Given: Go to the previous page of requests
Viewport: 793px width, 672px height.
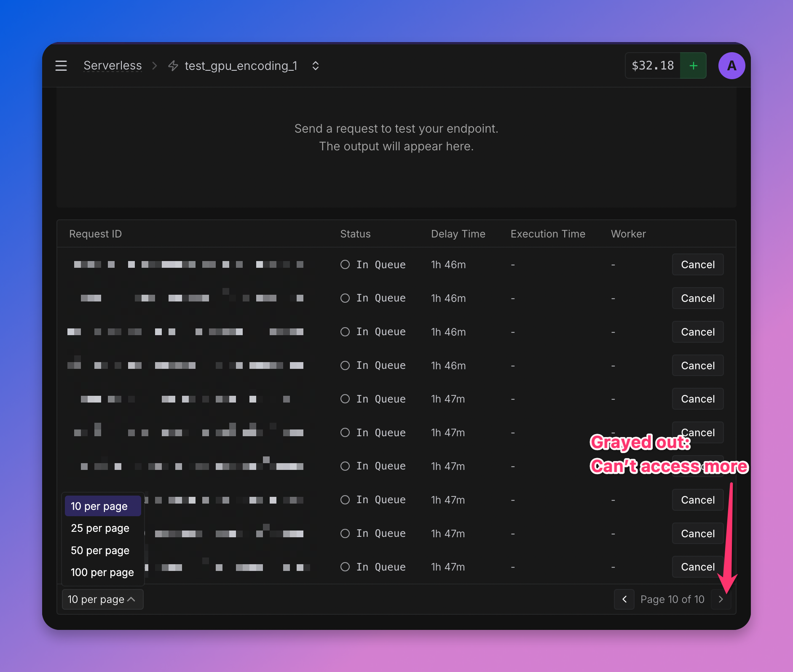Looking at the screenshot, I should coord(624,599).
